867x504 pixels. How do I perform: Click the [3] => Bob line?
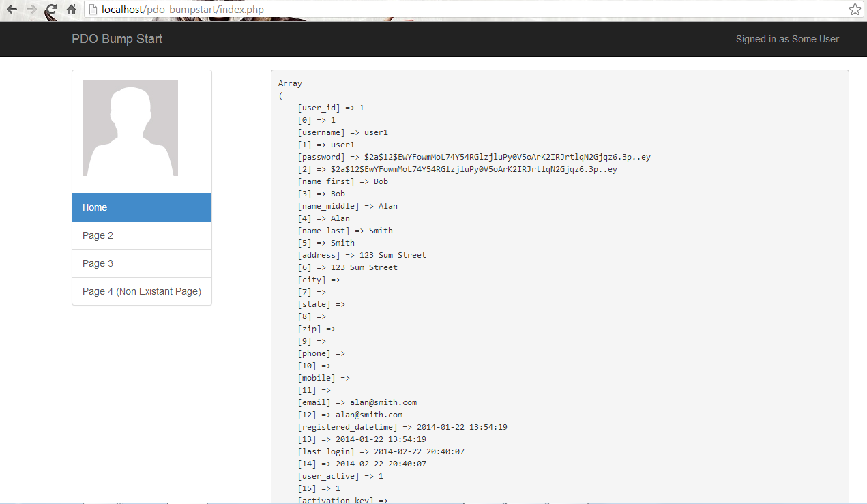tap(321, 194)
